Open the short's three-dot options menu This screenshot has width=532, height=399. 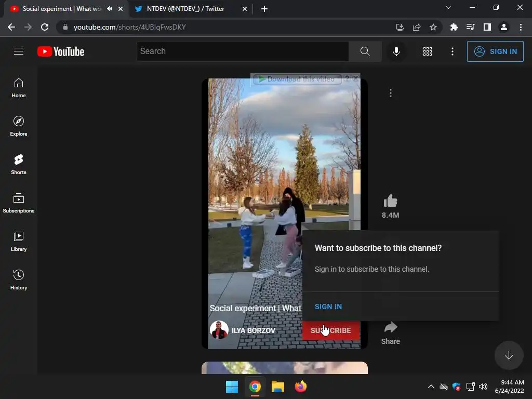tap(391, 93)
